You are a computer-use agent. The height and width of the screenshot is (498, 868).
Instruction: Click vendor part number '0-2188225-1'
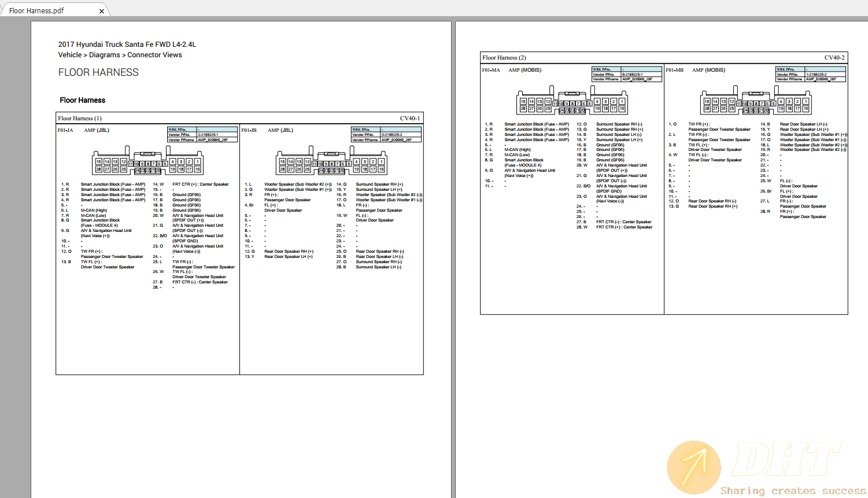633,75
